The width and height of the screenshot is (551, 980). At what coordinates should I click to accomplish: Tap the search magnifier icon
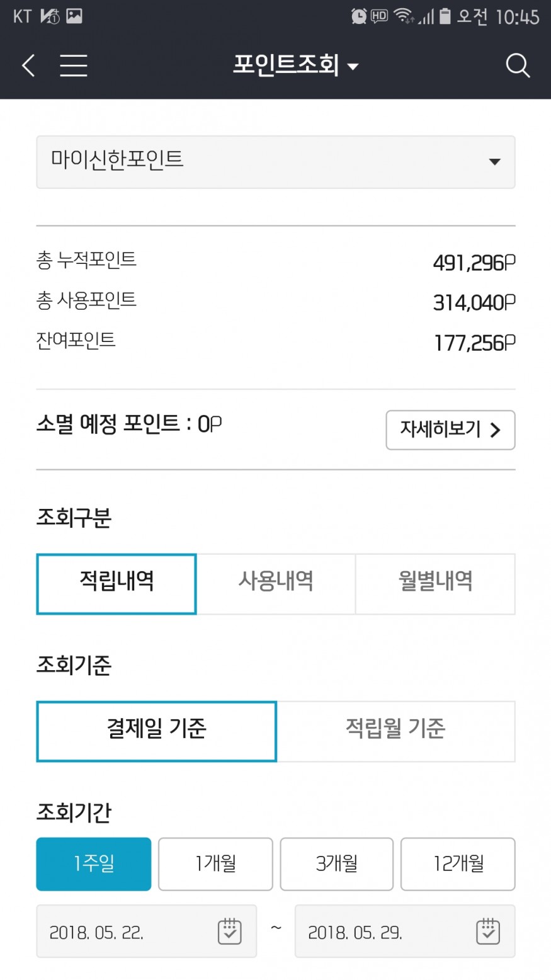click(x=518, y=66)
